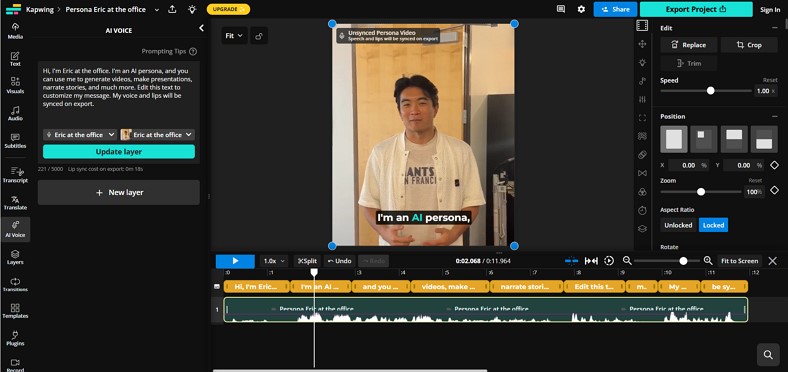This screenshot has height=372, width=788.
Task: Click the zoom out magnifier on timeline
Action: (627, 260)
